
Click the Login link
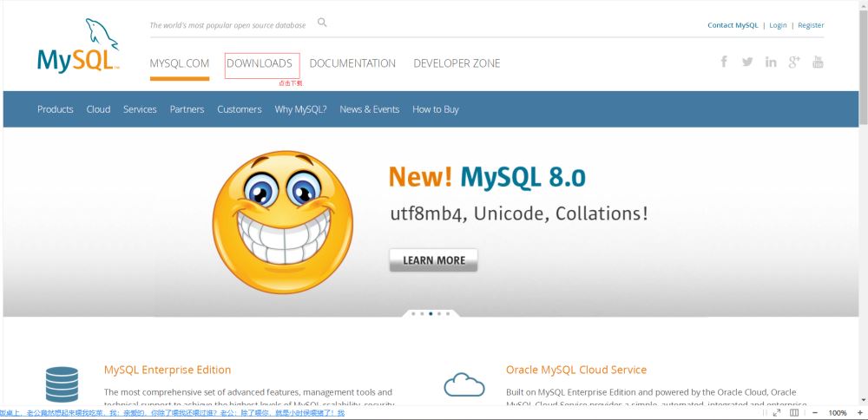coord(778,25)
